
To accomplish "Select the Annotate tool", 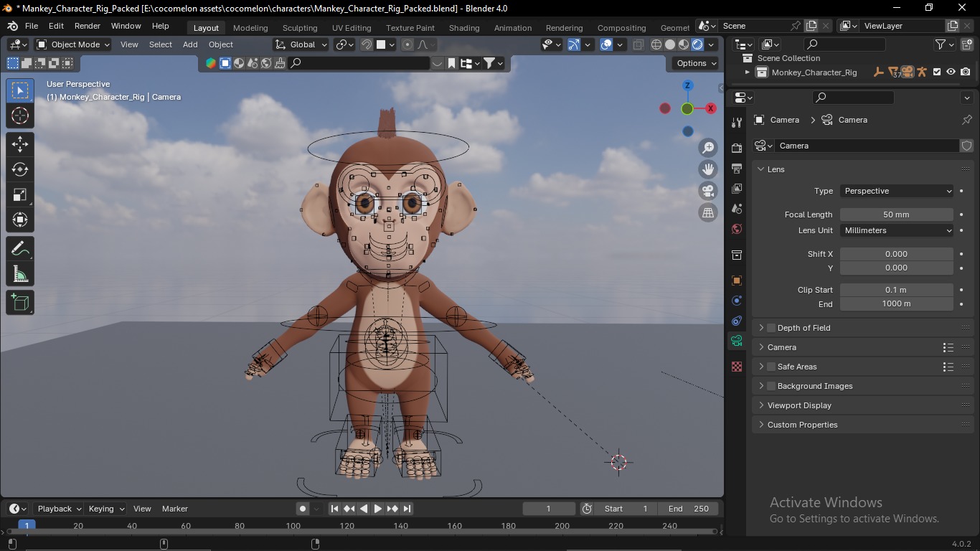I will (20, 248).
